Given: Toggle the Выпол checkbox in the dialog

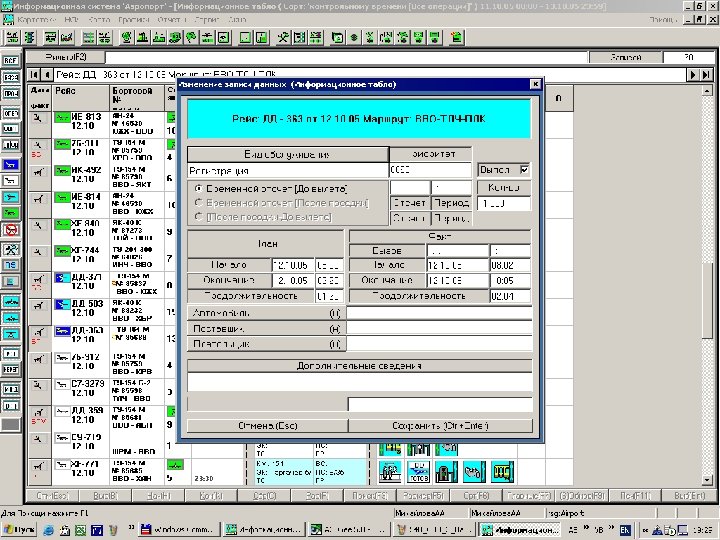Looking at the screenshot, I should pos(525,170).
